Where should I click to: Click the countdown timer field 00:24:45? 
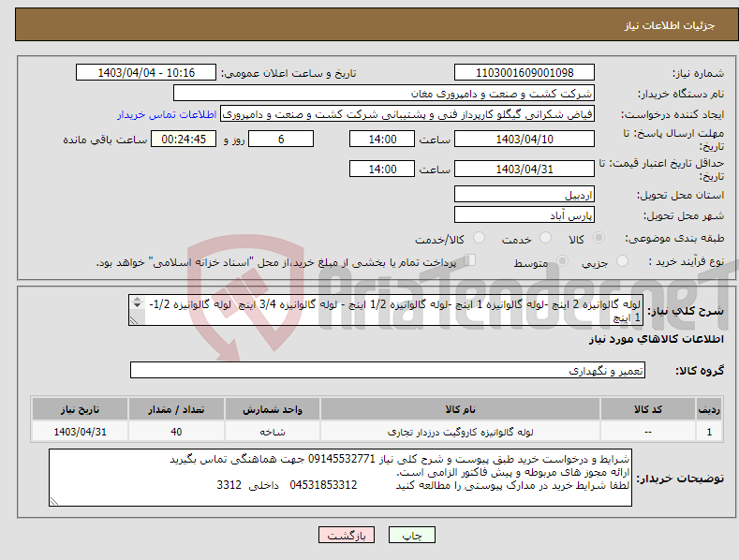[x=184, y=139]
